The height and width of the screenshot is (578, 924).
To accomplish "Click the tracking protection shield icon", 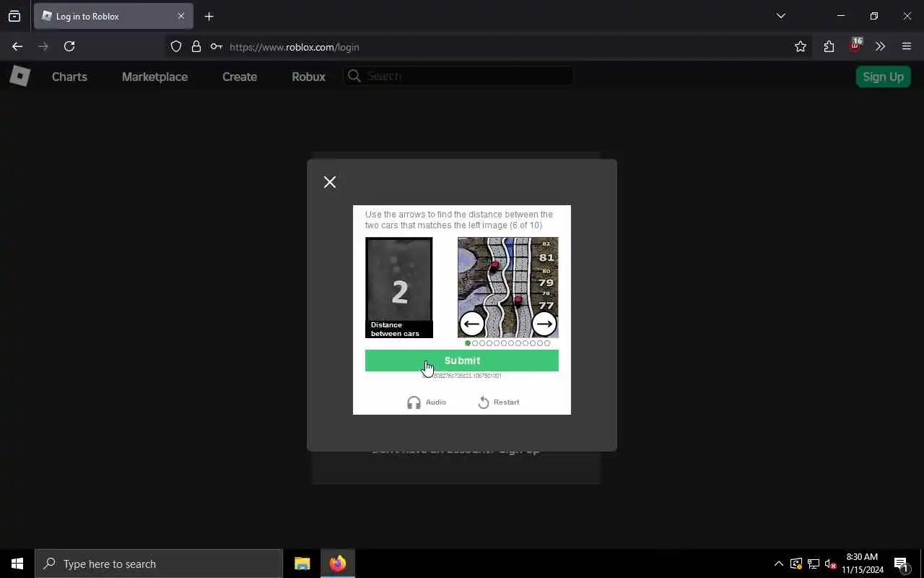I will tap(176, 46).
